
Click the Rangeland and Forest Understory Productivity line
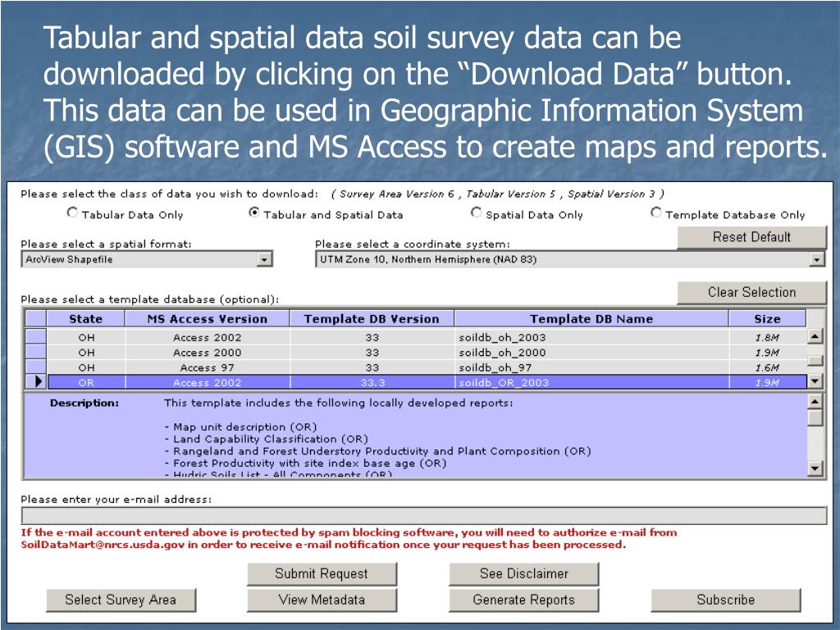(377, 451)
